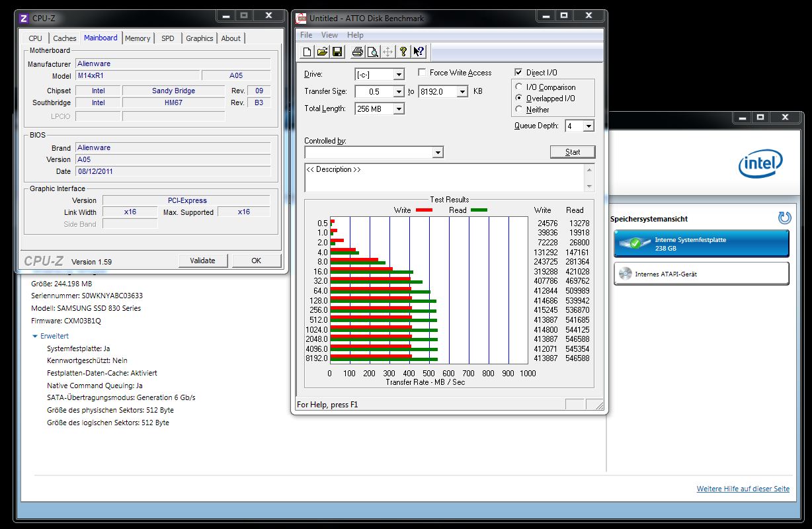This screenshot has width=812, height=529.
Task: Click the CPU-Z title bar icon
Action: click(x=24, y=18)
